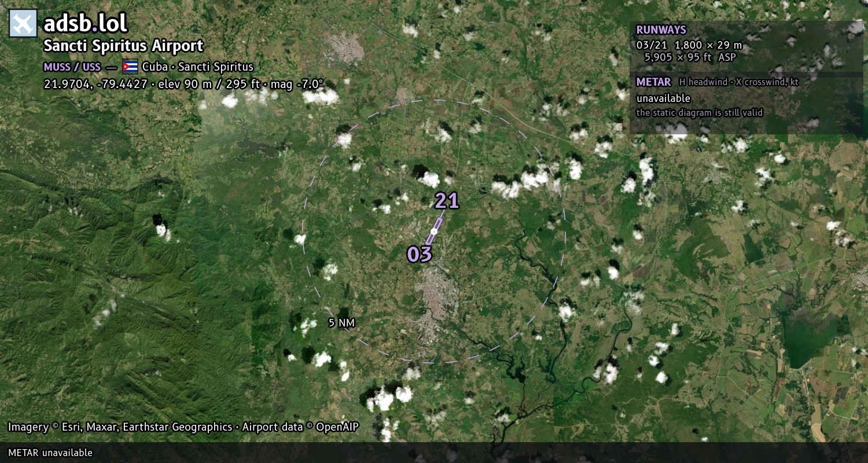This screenshot has height=463, width=868.
Task: Click the "Airport data © OpenAIP" credit
Action: click(x=300, y=427)
